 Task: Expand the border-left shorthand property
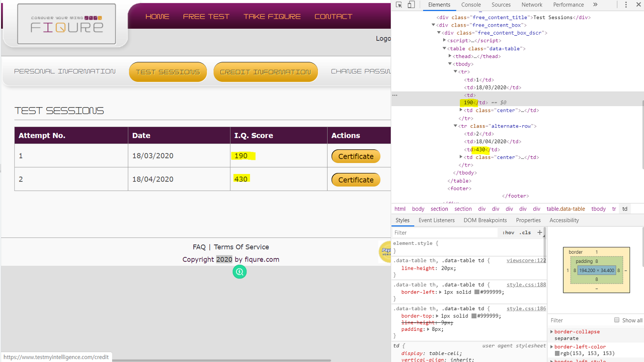click(x=441, y=292)
